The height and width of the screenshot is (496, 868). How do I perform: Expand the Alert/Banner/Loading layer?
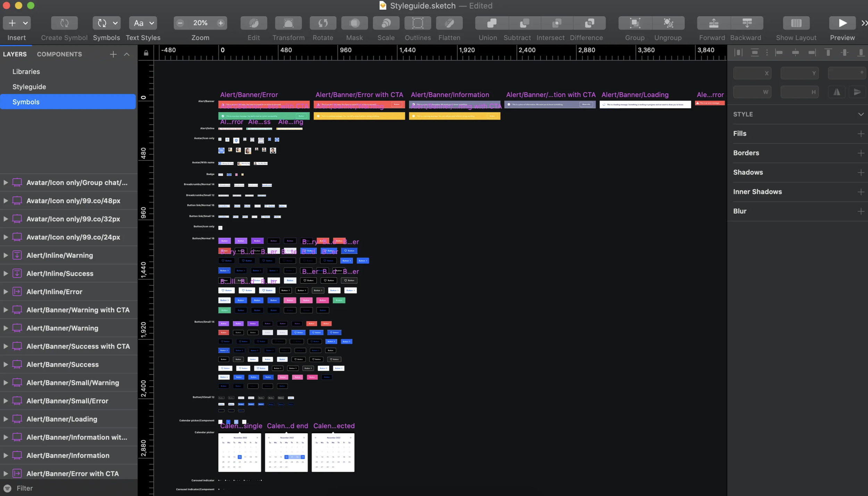coord(6,419)
